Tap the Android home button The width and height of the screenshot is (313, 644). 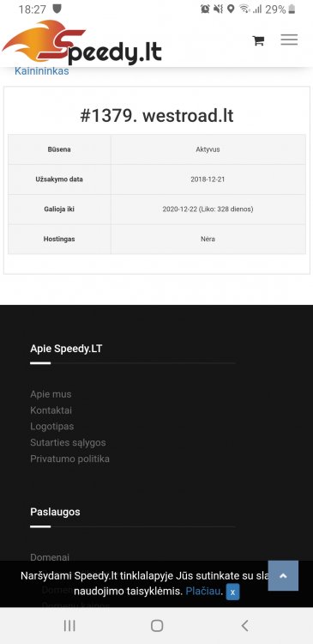[x=157, y=625]
